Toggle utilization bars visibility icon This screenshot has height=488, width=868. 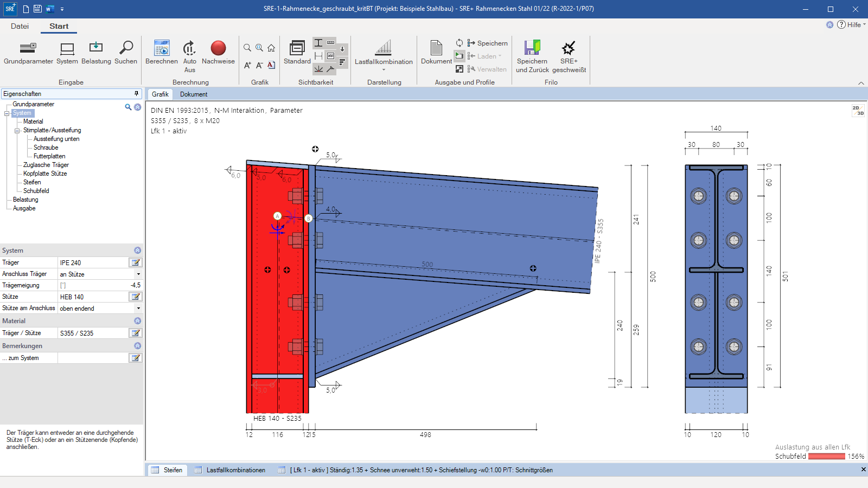(x=342, y=62)
